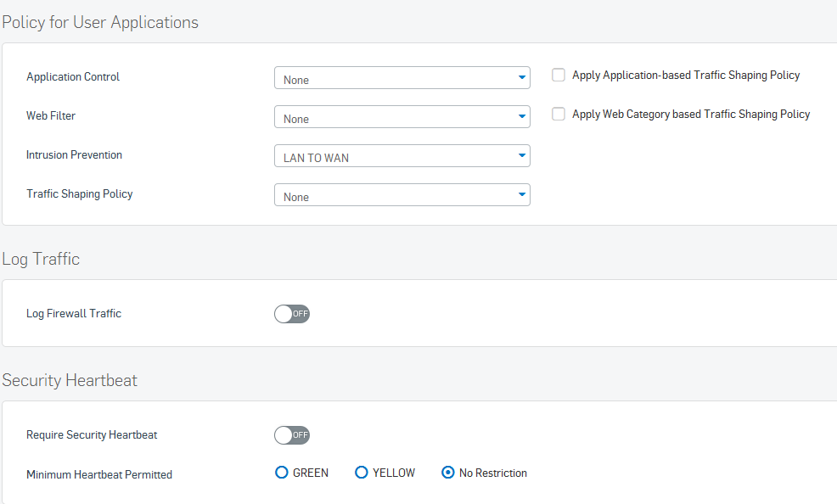Click the Security Heartbeat section heading
Image resolution: width=837 pixels, height=504 pixels.
(70, 380)
